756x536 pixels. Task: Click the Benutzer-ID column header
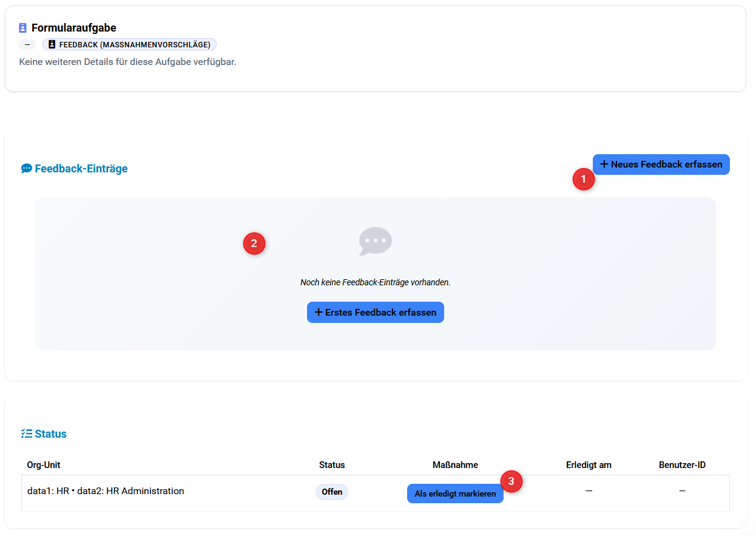pyautogui.click(x=682, y=465)
